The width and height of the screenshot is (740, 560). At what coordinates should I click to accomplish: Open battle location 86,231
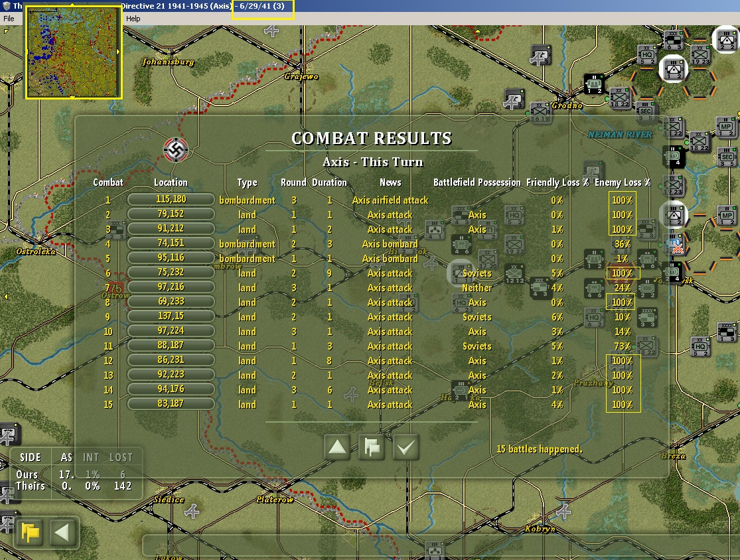pyautogui.click(x=171, y=360)
